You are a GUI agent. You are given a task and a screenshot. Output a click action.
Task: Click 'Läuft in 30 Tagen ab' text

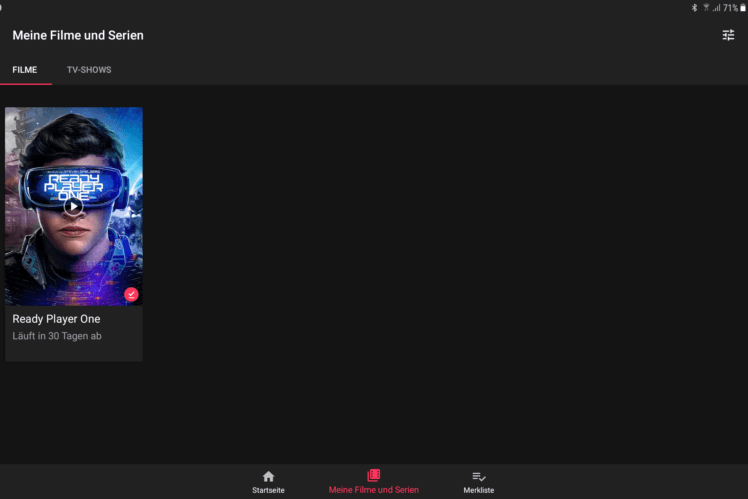57,336
